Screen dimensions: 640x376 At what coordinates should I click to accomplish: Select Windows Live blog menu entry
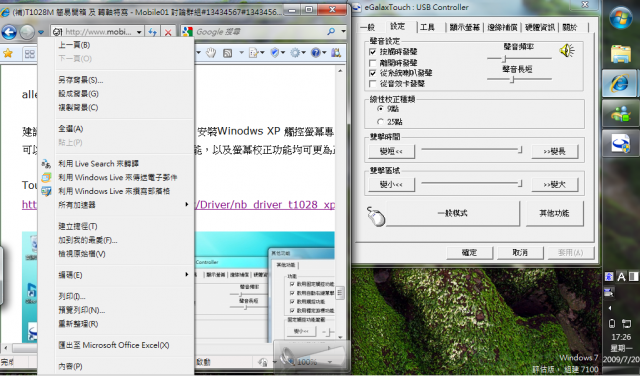tap(116, 191)
